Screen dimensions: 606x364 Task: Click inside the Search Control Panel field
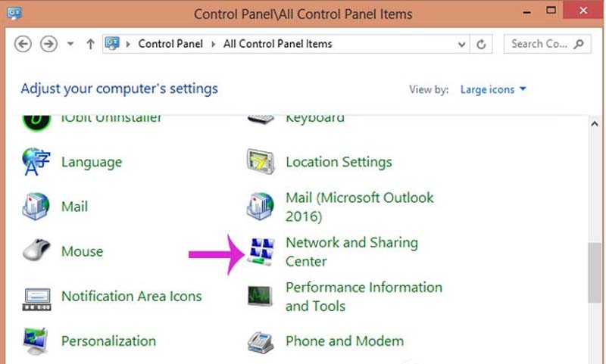[x=538, y=44]
